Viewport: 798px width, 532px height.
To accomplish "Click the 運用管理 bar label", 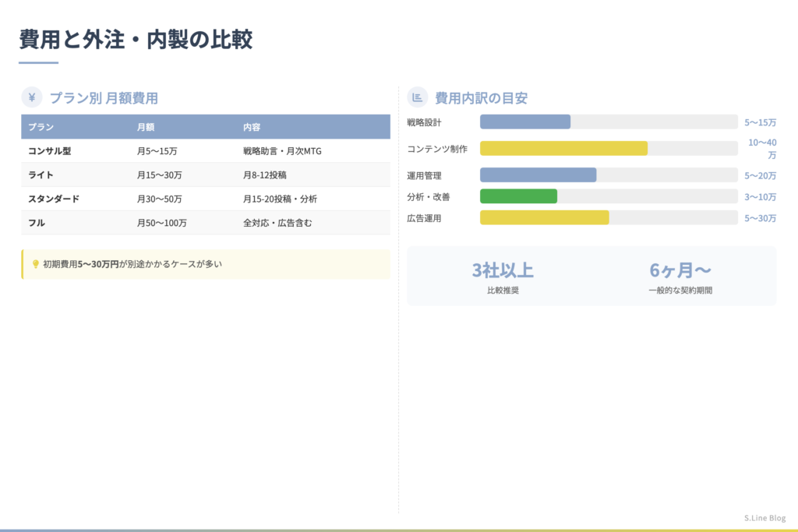I will pos(425,176).
